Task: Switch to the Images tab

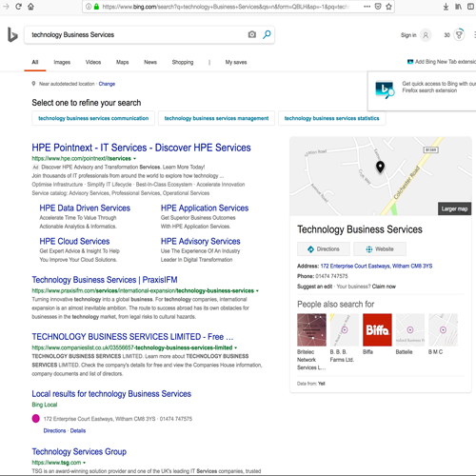Action: (x=62, y=62)
